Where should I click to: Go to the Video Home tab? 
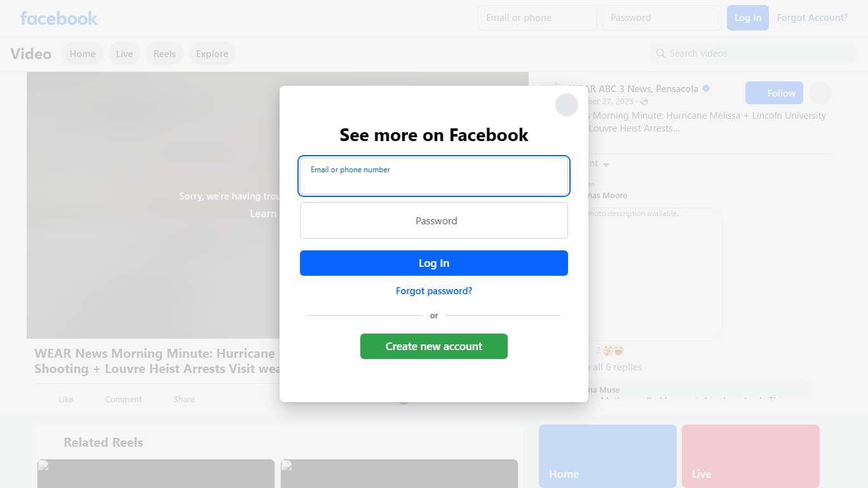click(83, 53)
